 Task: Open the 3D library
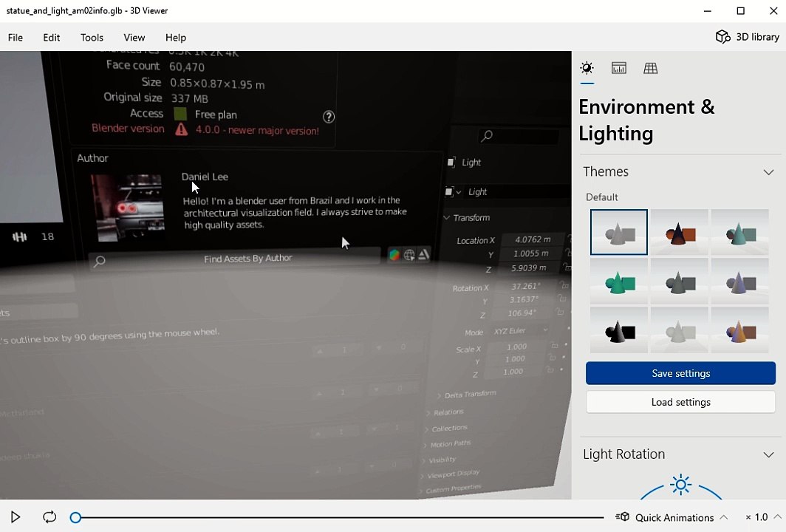pos(748,37)
